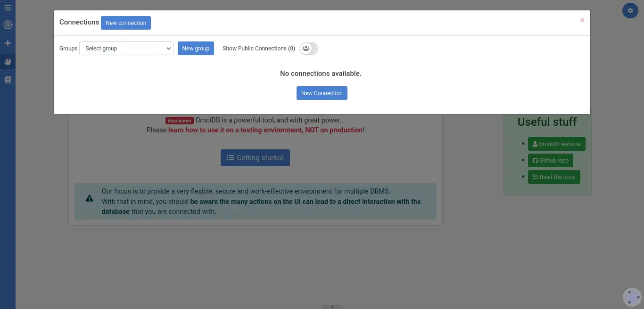Viewport: 644px width, 309px height.
Task: Click the plus icon in left sidebar
Action: click(8, 43)
